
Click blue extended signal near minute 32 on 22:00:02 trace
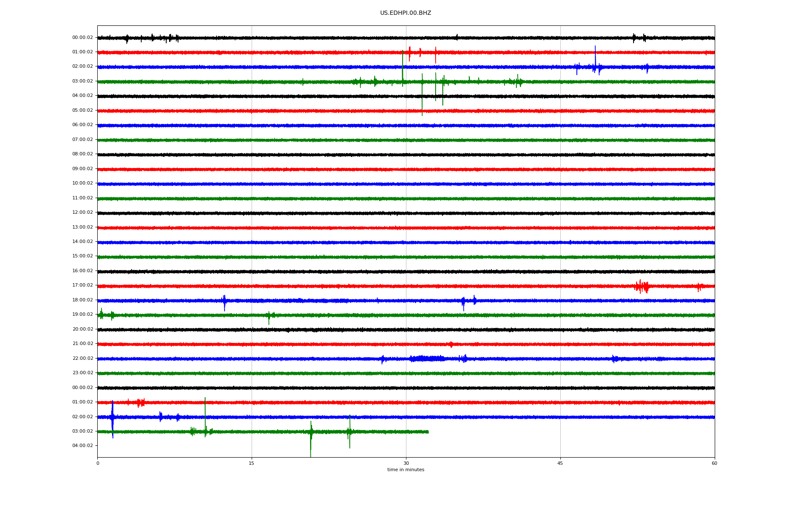tap(427, 359)
